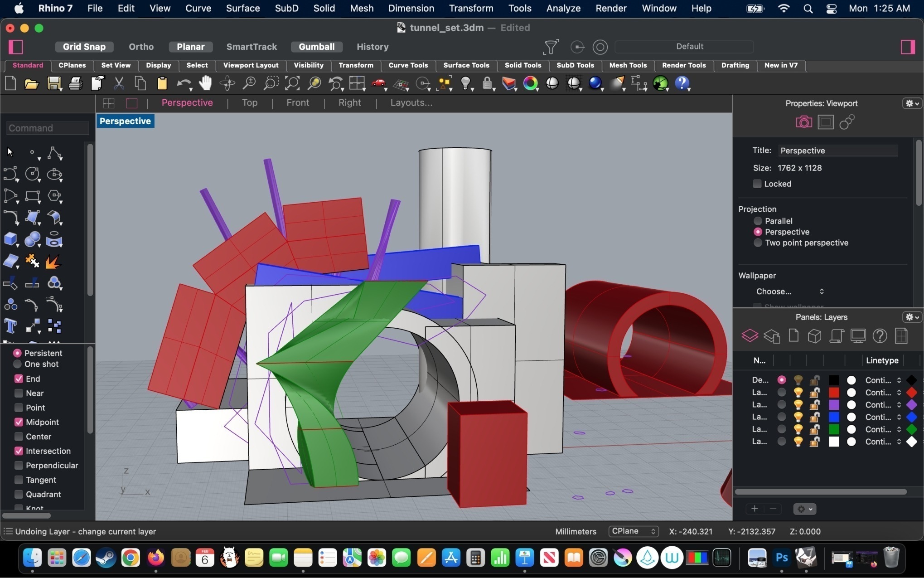Open the gear options menu below the layer list
This screenshot has height=578, width=924.
804,509
